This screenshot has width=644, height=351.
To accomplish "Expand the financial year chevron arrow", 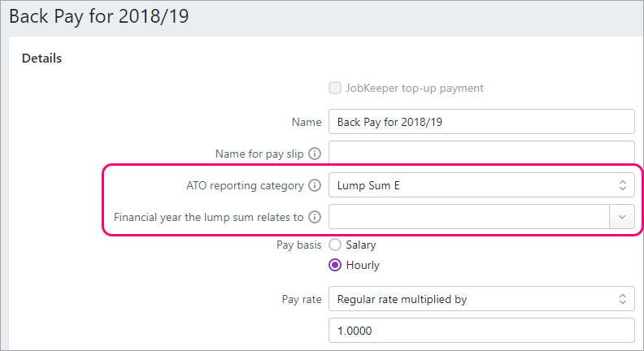I will 622,217.
